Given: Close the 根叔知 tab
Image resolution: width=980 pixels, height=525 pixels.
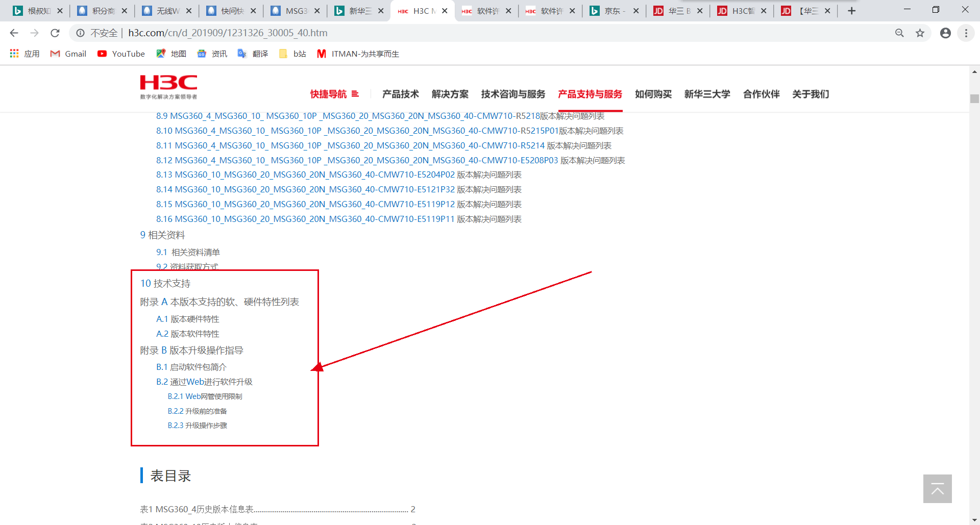Looking at the screenshot, I should (x=60, y=11).
